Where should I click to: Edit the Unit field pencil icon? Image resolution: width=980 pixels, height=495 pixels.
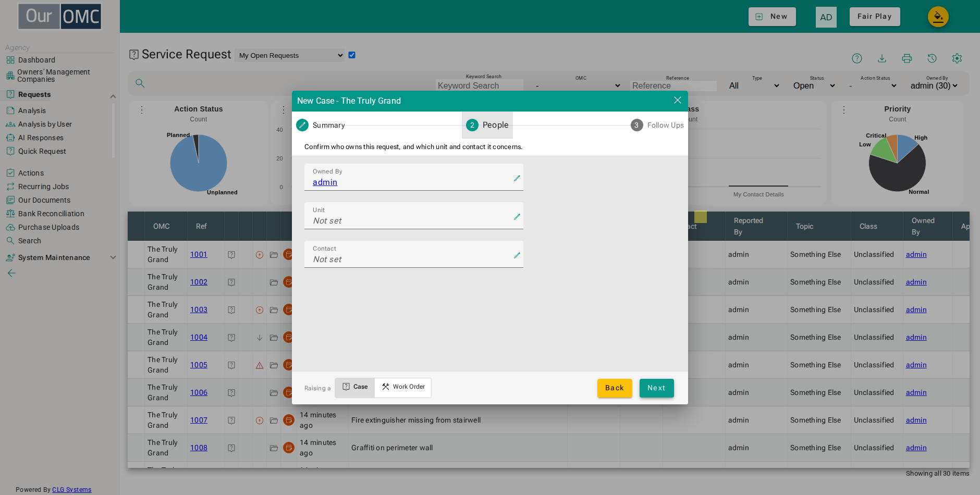tap(517, 217)
